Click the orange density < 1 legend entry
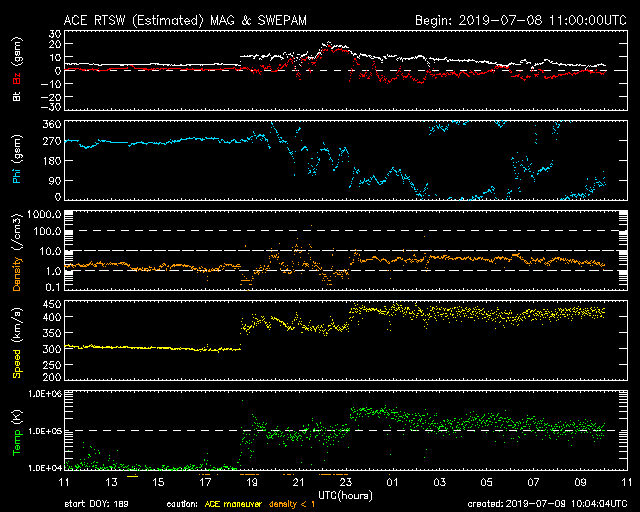 (x=291, y=504)
